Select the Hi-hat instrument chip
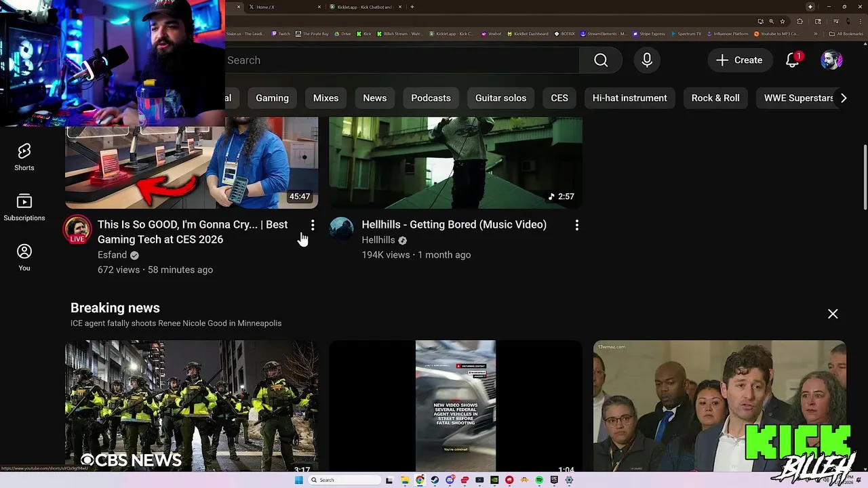 coord(629,98)
